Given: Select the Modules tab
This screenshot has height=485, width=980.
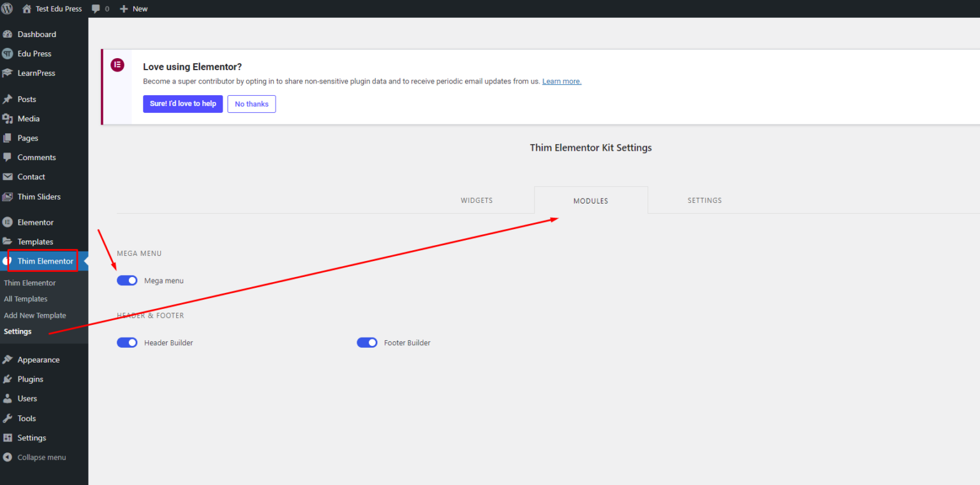Looking at the screenshot, I should (x=591, y=200).
